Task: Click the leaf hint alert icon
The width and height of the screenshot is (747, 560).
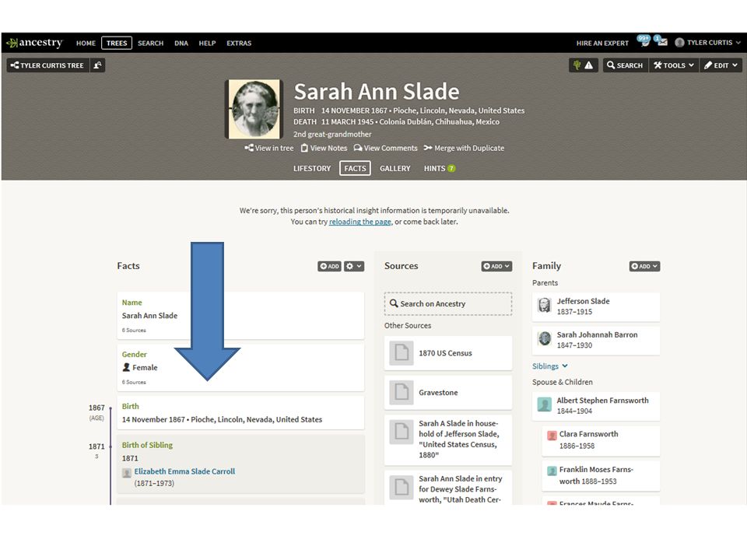Action: [583, 65]
